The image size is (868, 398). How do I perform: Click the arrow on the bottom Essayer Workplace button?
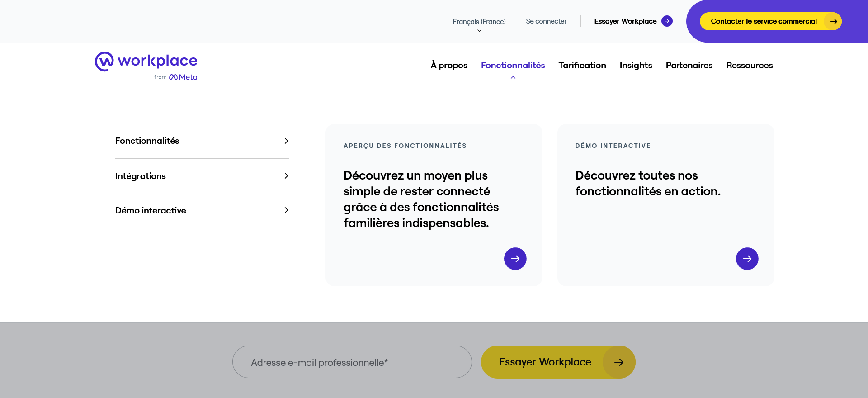619,362
